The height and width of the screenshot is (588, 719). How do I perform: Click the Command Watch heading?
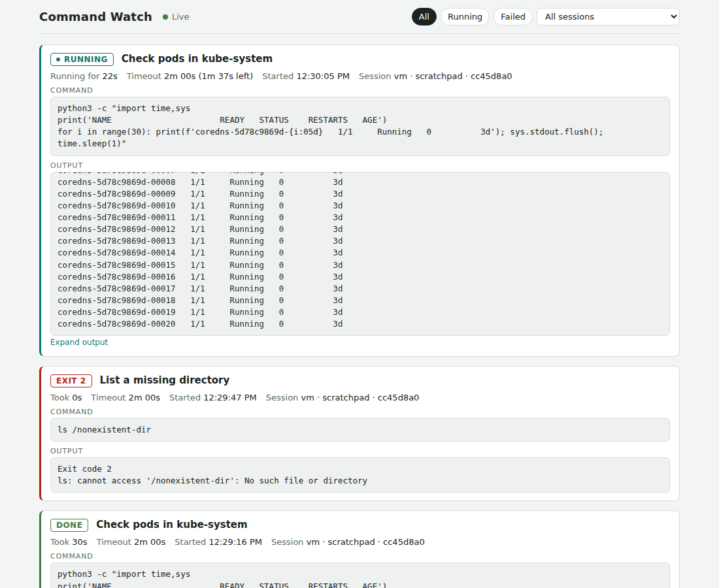pyautogui.click(x=95, y=17)
